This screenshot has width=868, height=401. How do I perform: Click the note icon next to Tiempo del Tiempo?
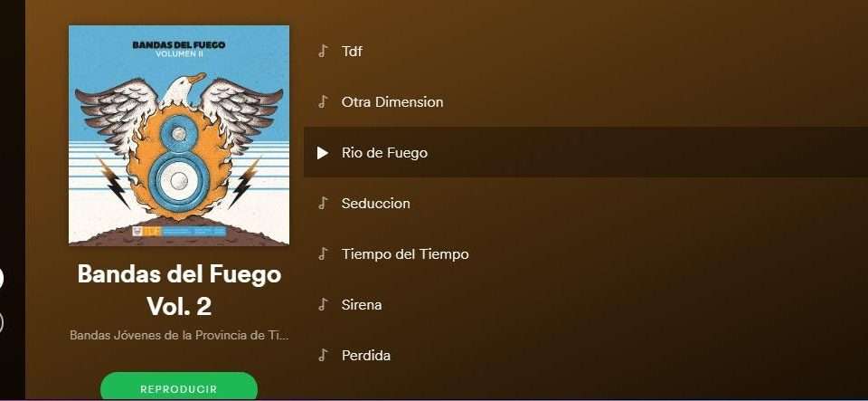click(x=323, y=254)
